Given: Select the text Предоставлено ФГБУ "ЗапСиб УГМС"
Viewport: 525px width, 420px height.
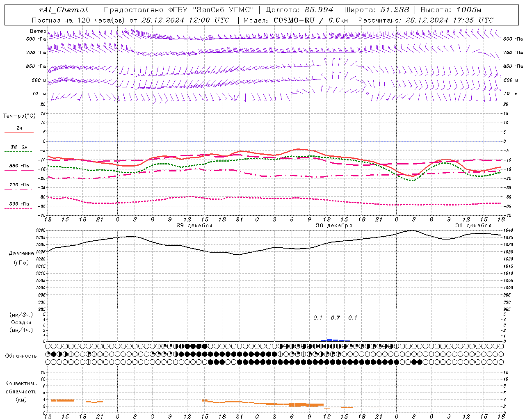Looking at the screenshot, I should 179,10.
